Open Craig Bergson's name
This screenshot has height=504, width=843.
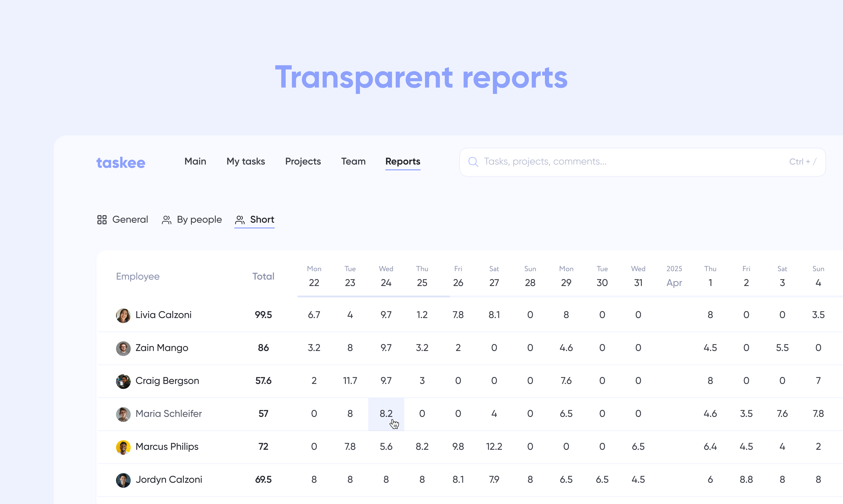click(x=167, y=381)
